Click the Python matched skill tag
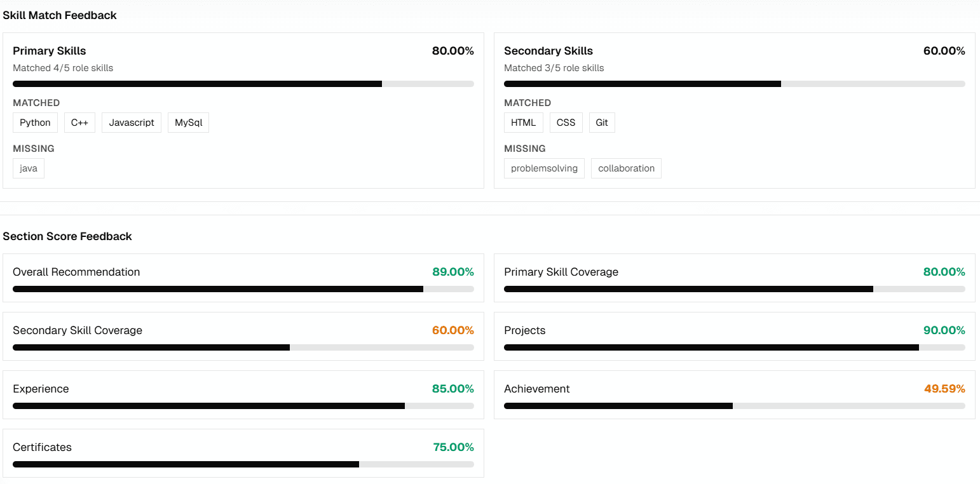This screenshot has height=484, width=980. click(x=35, y=123)
